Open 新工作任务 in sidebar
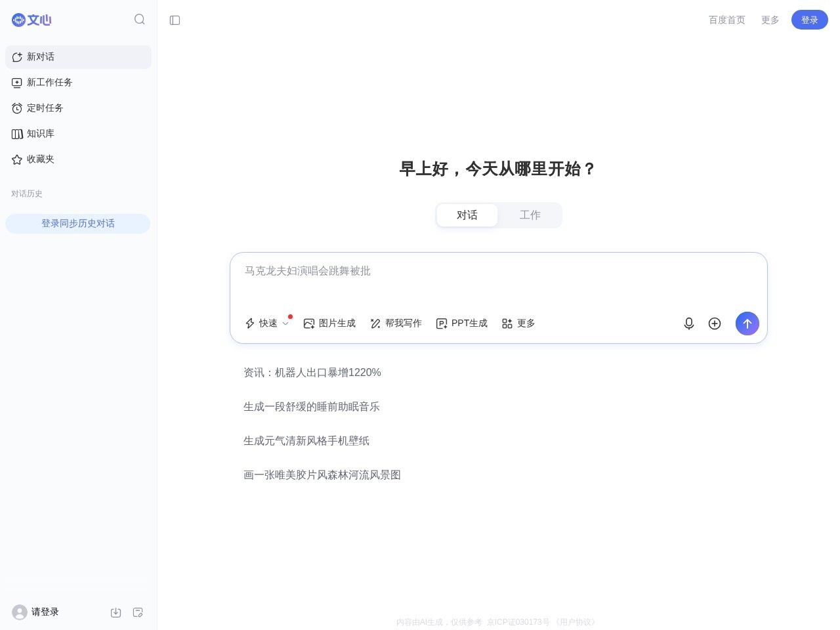 [x=78, y=83]
